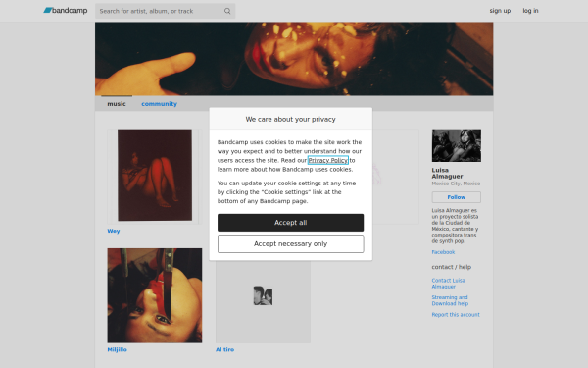
Task: Follow Luisa Almaguer
Action: pyautogui.click(x=457, y=197)
